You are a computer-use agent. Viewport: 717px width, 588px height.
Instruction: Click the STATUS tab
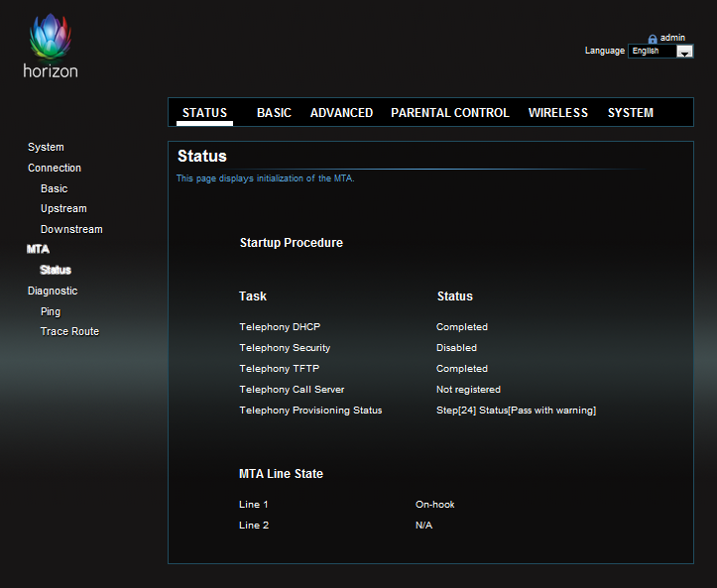click(204, 113)
